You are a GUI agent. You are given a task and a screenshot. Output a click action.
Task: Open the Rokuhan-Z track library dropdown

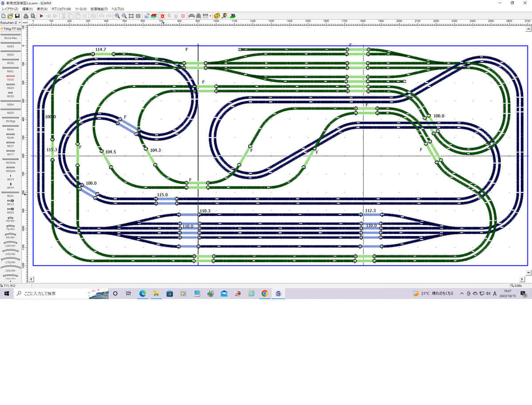pos(11,22)
